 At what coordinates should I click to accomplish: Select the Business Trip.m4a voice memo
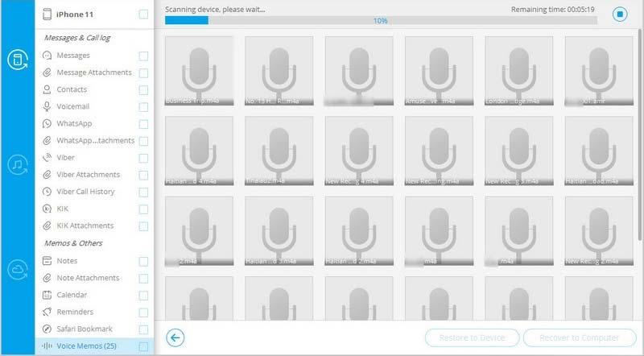tap(199, 71)
